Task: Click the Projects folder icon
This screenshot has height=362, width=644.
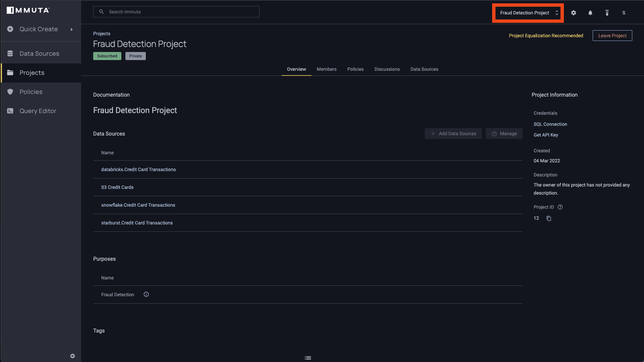Action: (10, 73)
